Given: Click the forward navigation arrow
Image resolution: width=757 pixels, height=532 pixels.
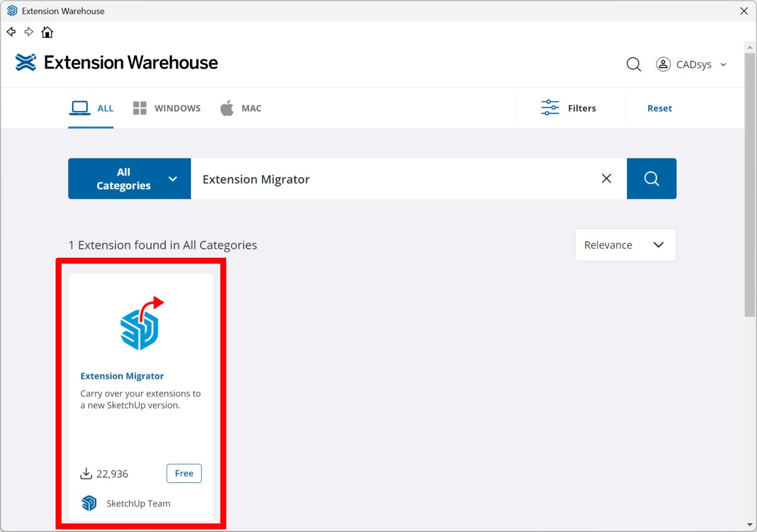Looking at the screenshot, I should click(29, 32).
